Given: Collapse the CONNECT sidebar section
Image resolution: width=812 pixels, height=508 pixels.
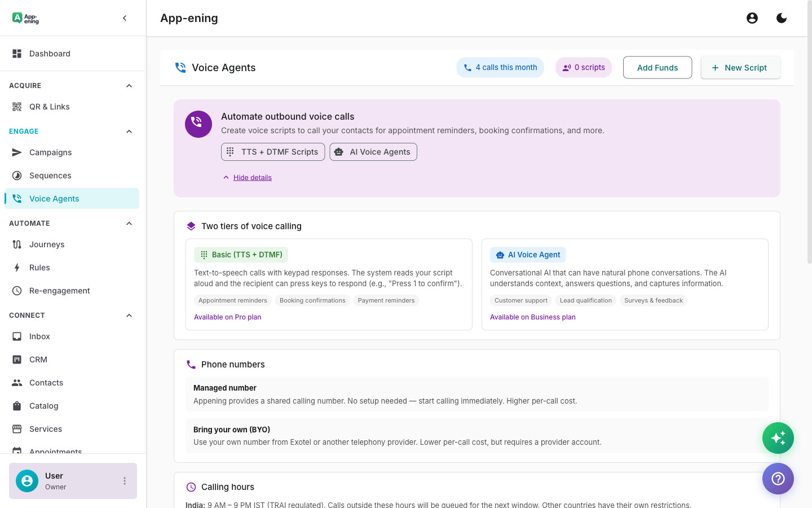Looking at the screenshot, I should (129, 315).
